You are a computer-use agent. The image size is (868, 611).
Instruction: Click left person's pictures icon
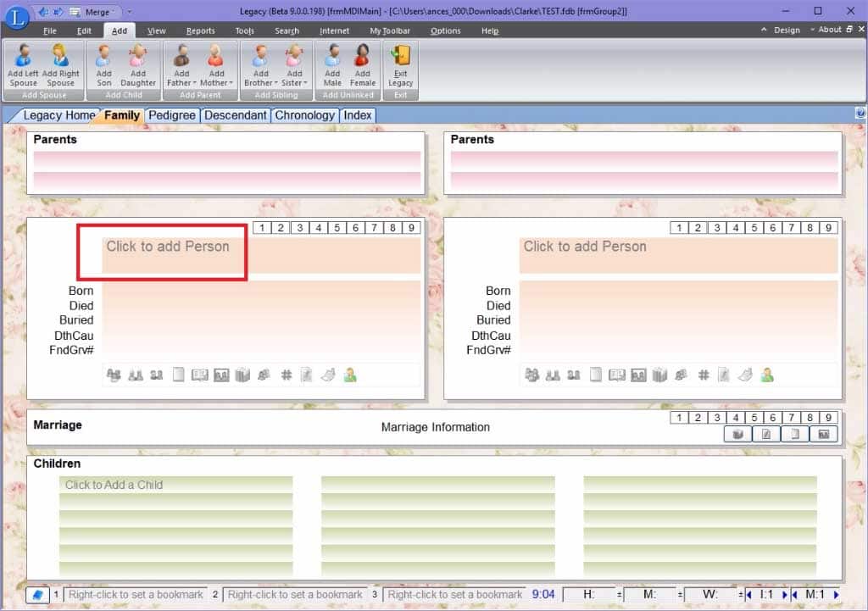point(221,375)
